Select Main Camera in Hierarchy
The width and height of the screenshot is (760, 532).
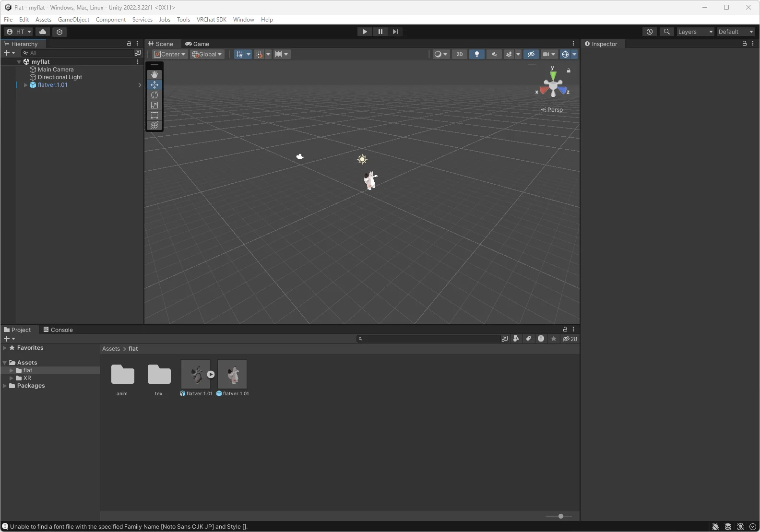tap(56, 70)
